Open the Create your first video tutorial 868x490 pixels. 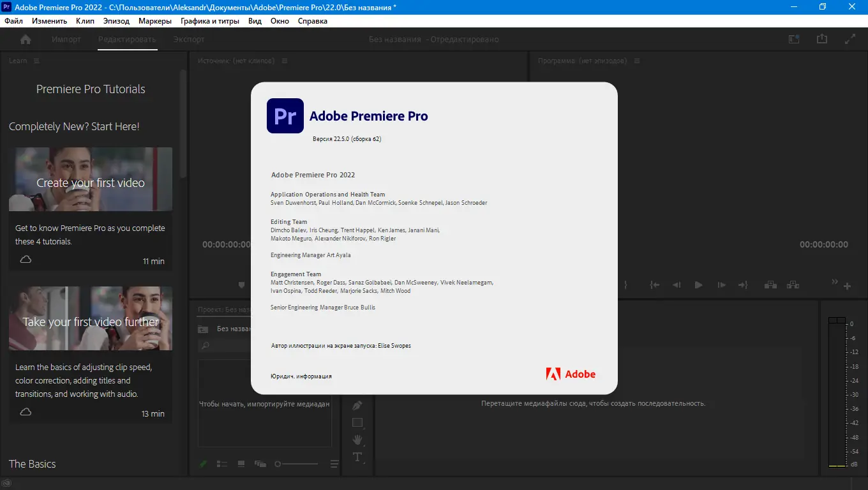pyautogui.click(x=91, y=179)
